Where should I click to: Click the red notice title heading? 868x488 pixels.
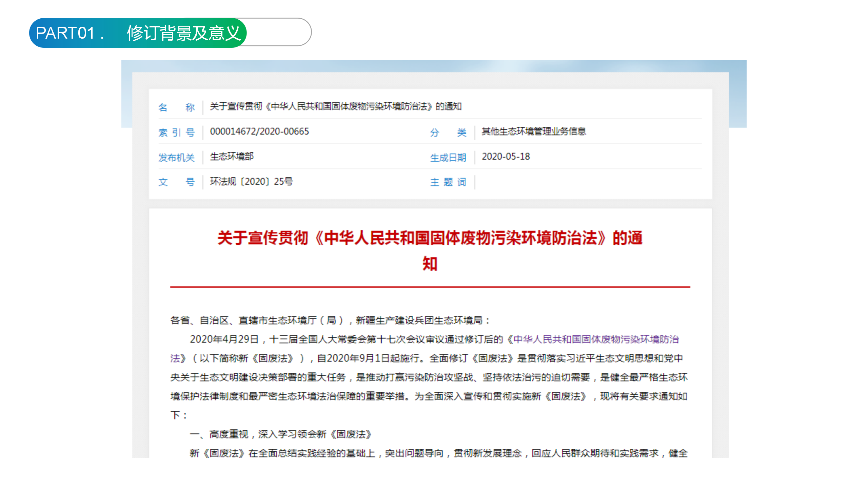point(430,250)
